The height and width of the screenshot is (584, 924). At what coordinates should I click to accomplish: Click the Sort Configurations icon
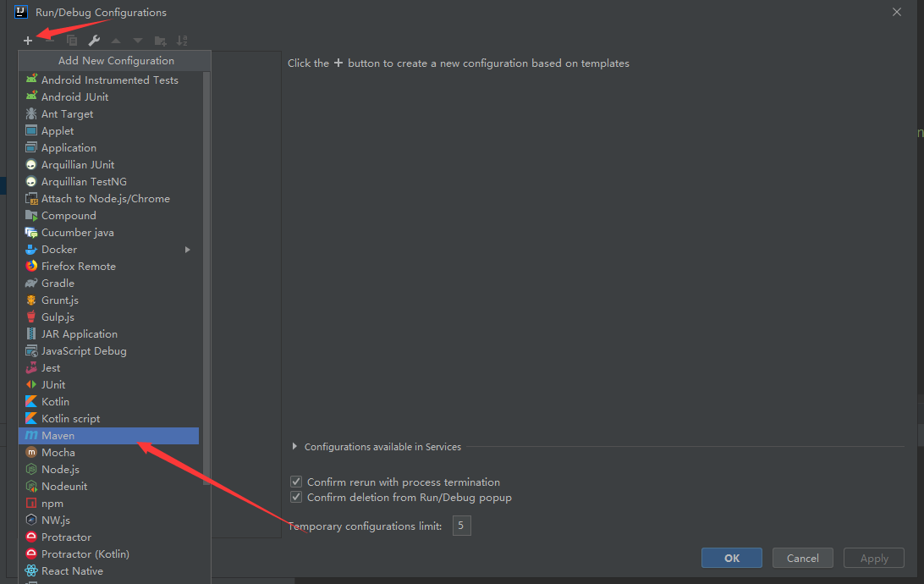(x=182, y=41)
